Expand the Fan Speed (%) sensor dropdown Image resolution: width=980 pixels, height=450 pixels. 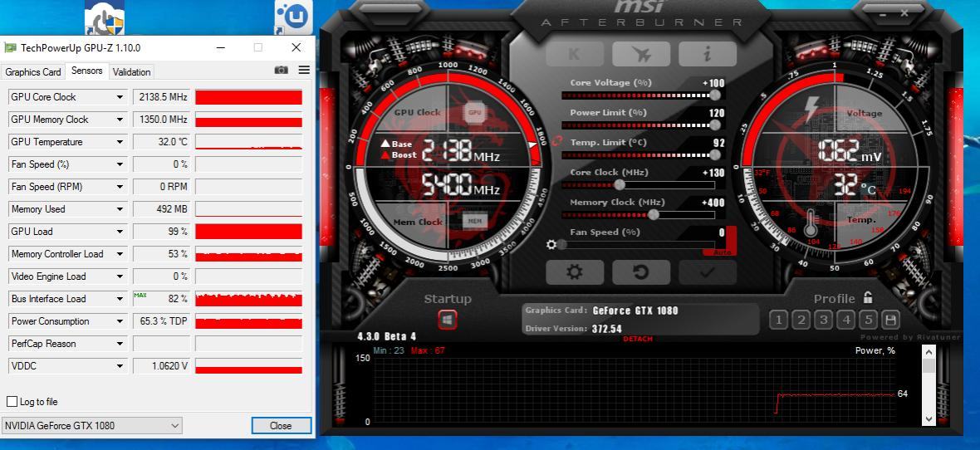click(120, 164)
